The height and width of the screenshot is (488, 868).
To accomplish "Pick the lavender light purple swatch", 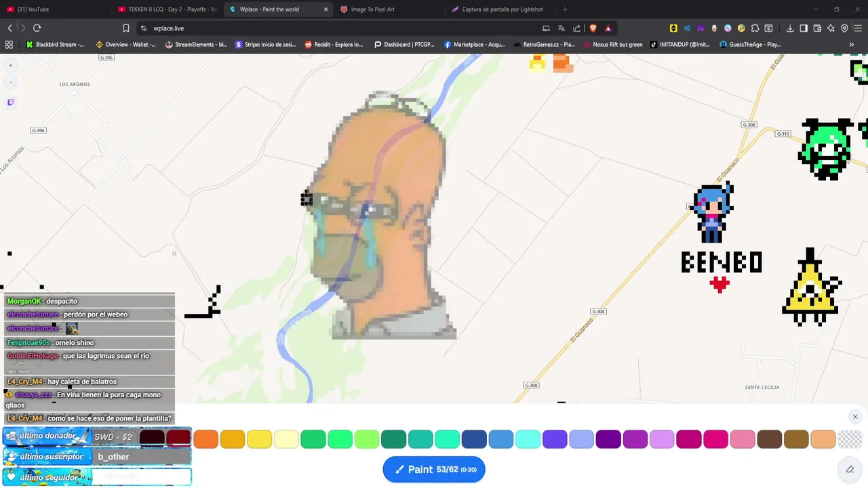I will 662,439.
